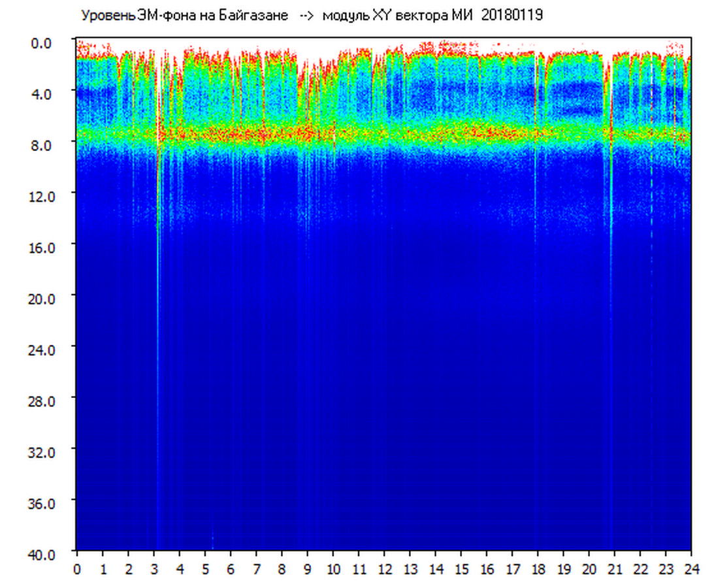Image resolution: width=716 pixels, height=588 pixels.
Task: Click the date 20180119 in title
Action: (512, 15)
